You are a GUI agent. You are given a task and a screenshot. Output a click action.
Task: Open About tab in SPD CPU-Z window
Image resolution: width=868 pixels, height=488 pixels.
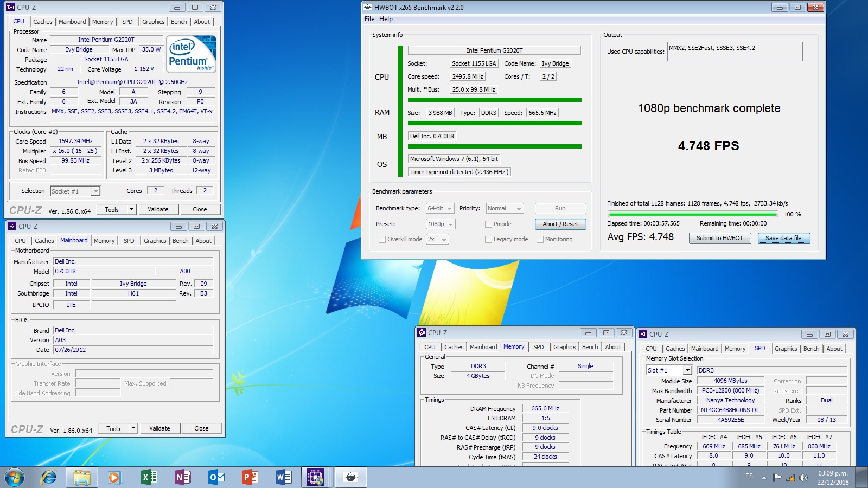click(834, 349)
